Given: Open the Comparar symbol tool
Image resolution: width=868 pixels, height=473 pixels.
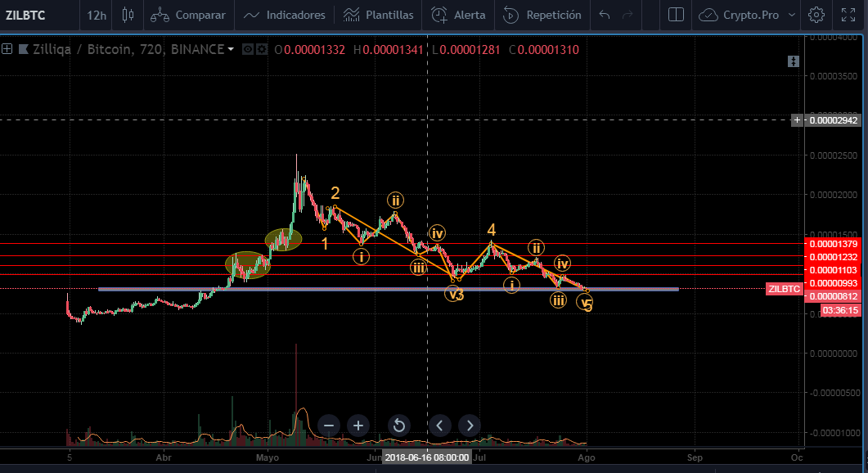Looking at the screenshot, I should [188, 15].
